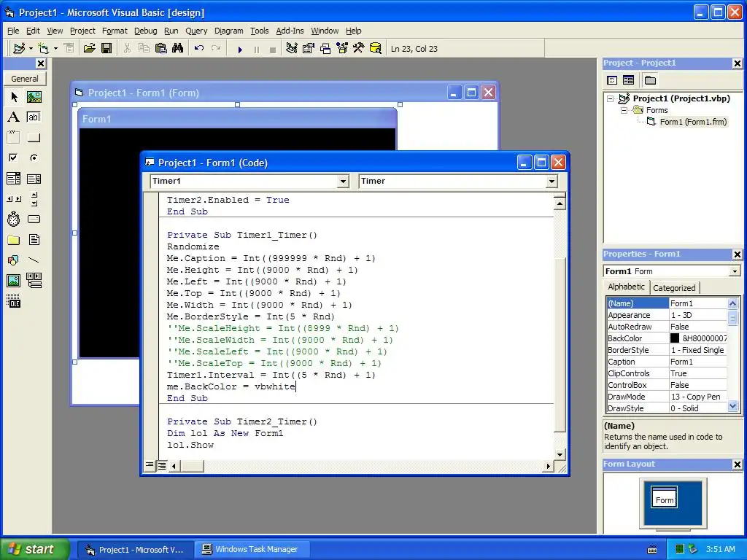Select the FileListBox tool in toolbox
This screenshot has height=560, width=747.
(34, 239)
